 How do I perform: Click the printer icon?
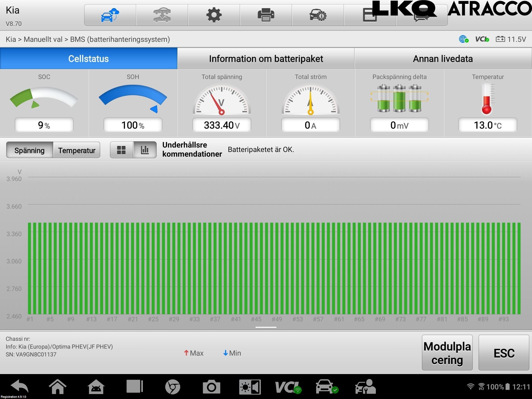266,15
